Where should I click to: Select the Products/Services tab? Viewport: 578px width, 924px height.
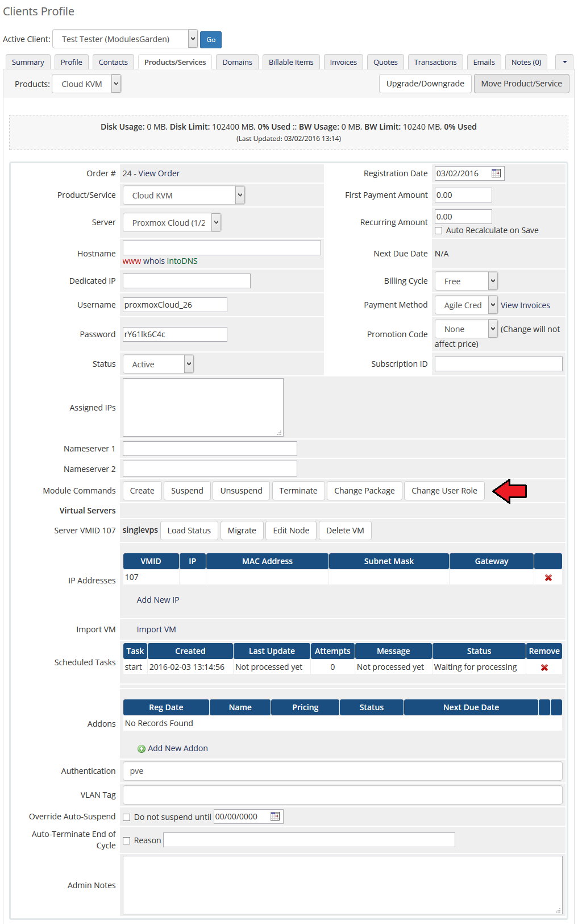point(175,62)
